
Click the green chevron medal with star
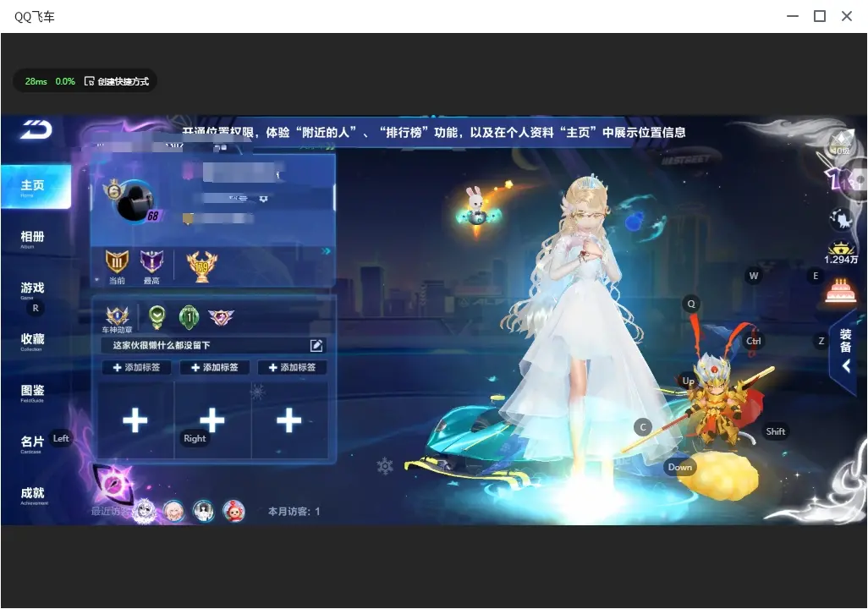click(x=157, y=316)
